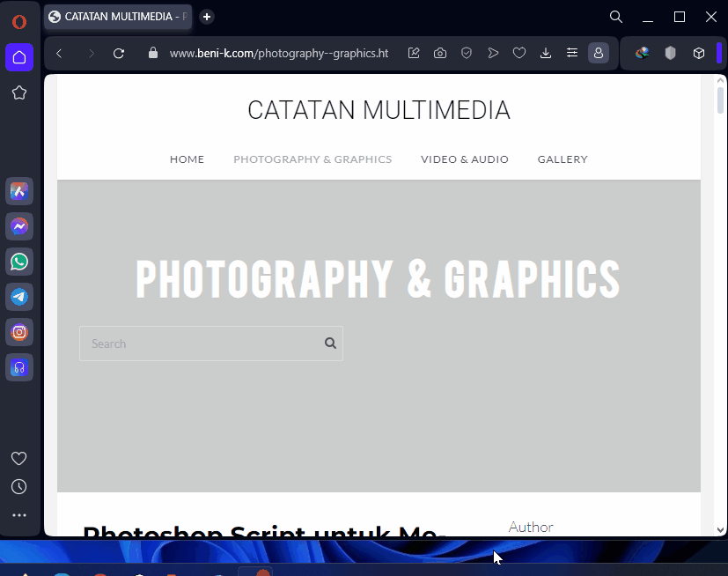
Task: Open Facebook Messenger in the sidebar
Action: pos(19,226)
